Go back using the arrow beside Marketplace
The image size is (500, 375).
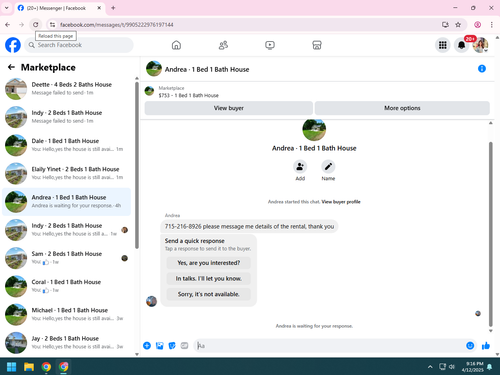(11, 67)
